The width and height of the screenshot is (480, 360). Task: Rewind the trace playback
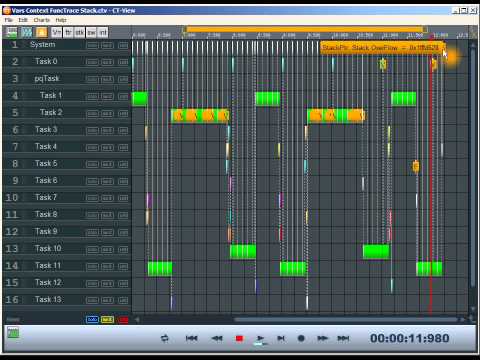pyautogui.click(x=217, y=338)
